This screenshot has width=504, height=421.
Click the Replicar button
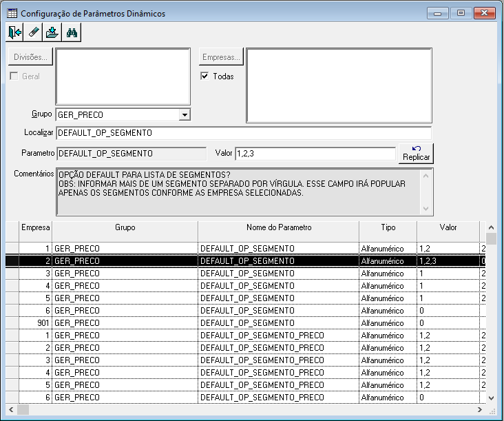click(x=417, y=154)
